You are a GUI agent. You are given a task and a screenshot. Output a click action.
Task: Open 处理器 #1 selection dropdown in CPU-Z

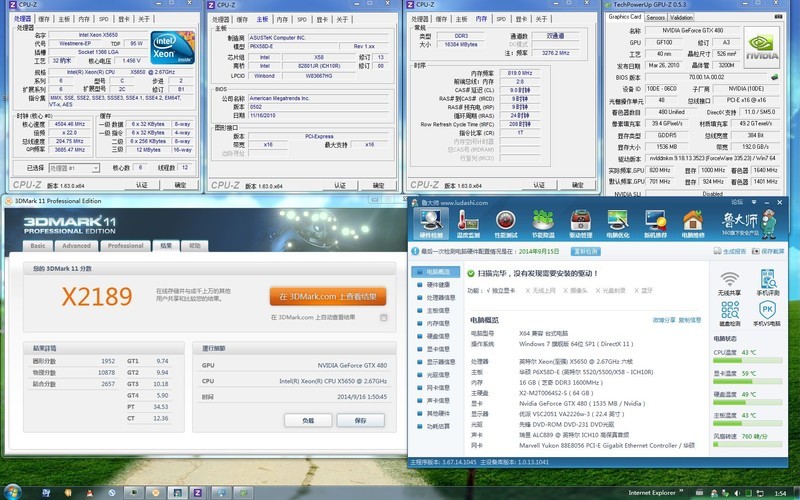click(x=74, y=168)
